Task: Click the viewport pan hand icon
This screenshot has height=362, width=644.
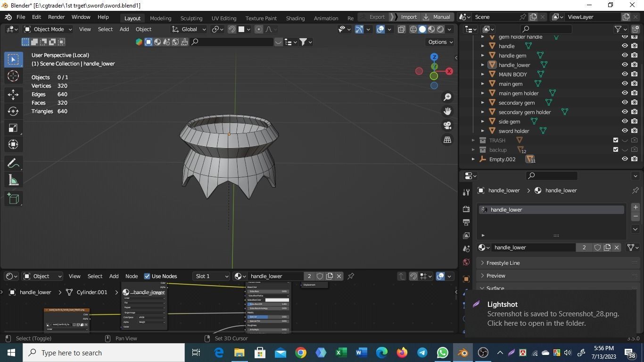Action: (x=447, y=111)
